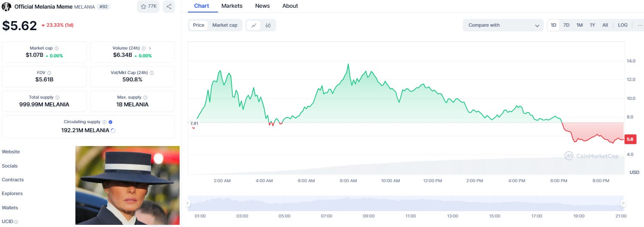Image resolution: width=644 pixels, height=227 pixels.
Task: Click the red 5.6 current price label
Action: pos(630,139)
